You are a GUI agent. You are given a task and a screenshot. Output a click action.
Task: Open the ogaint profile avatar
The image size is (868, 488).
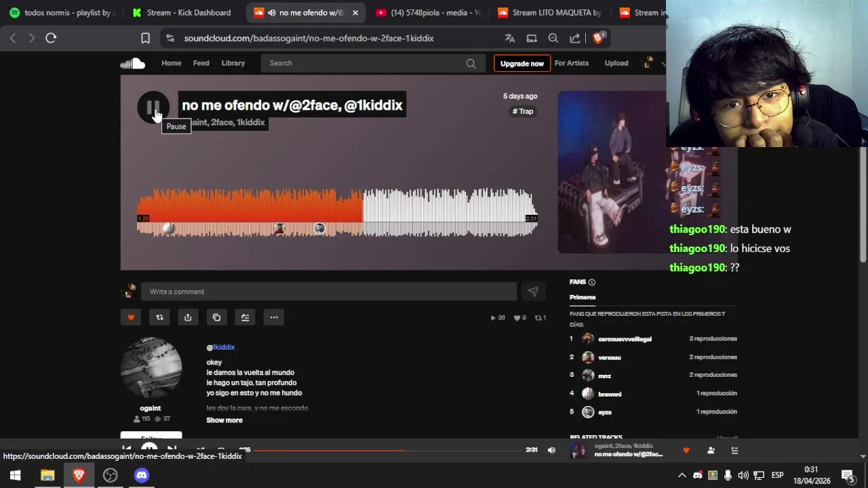(151, 368)
